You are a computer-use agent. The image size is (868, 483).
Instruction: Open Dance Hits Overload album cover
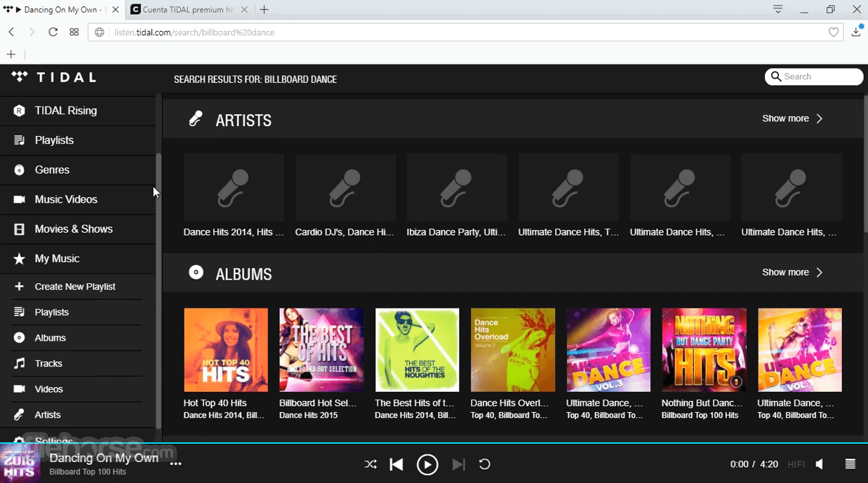click(513, 350)
